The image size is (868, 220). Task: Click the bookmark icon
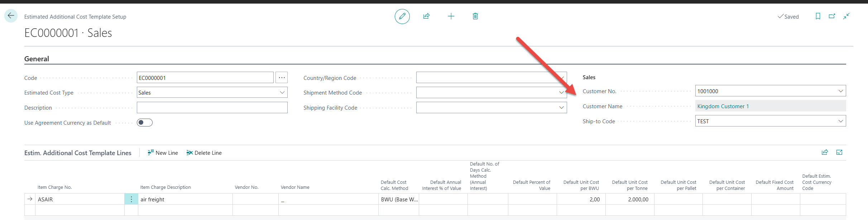point(818,16)
